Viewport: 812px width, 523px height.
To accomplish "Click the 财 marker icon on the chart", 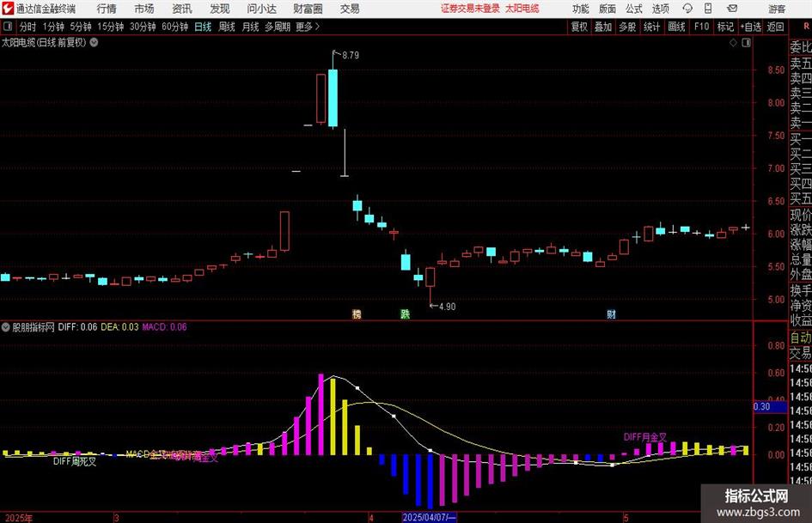I will [612, 313].
